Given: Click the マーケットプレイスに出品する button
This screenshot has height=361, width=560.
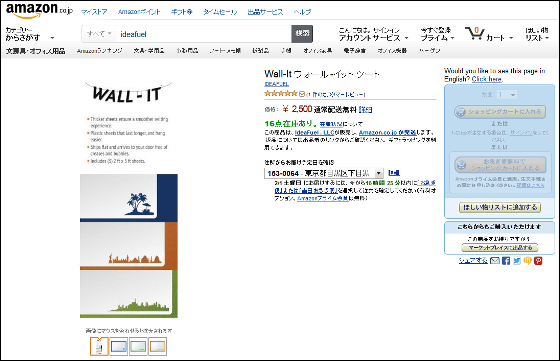Looking at the screenshot, I should [x=500, y=247].
